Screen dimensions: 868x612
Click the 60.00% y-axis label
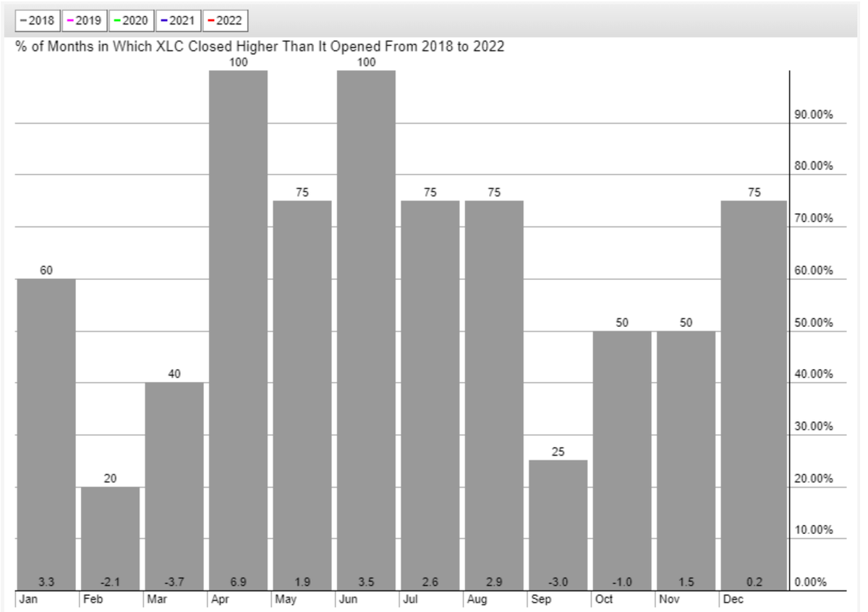point(813,271)
